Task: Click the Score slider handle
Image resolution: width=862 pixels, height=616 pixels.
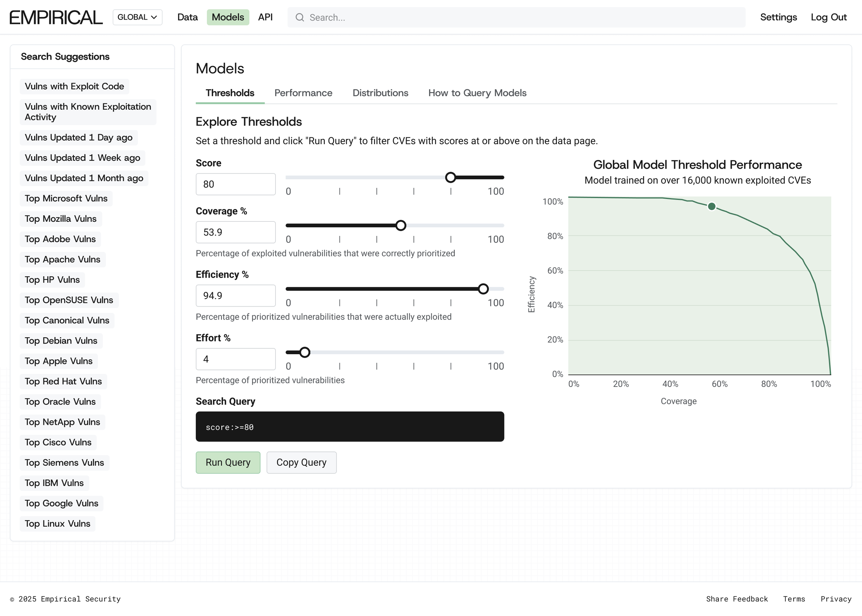Action: point(450,178)
